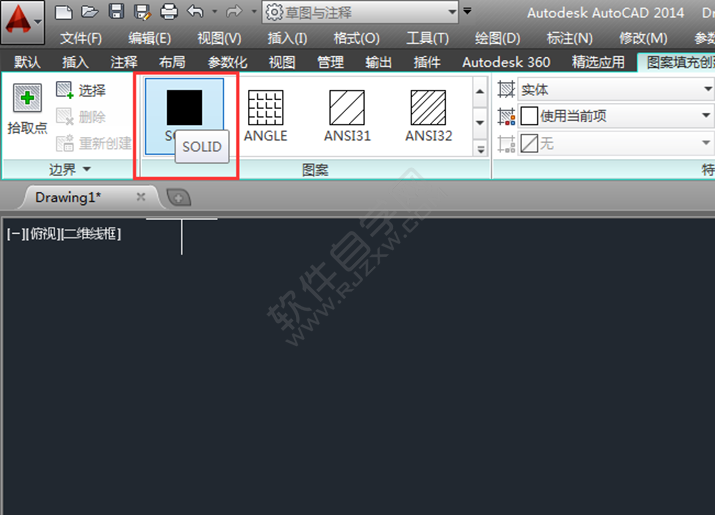Select the ANGLE hatch pattern
715x515 pixels.
click(265, 116)
